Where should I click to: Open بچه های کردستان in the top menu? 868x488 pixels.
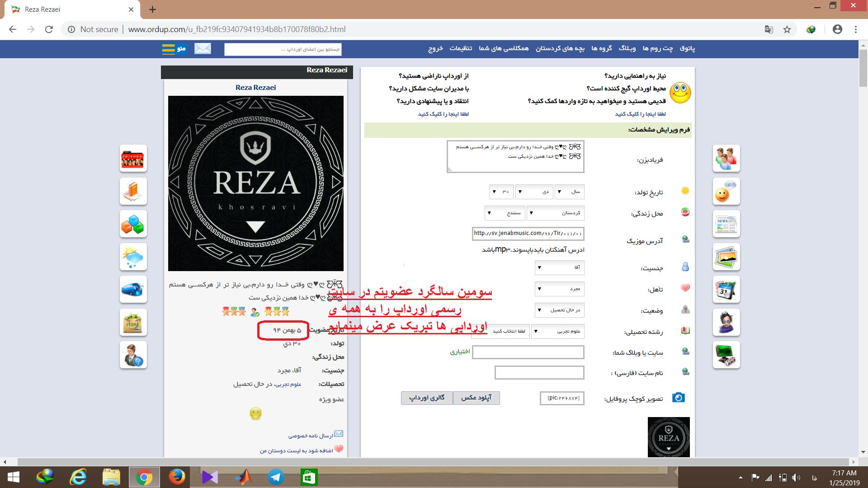[x=560, y=48]
